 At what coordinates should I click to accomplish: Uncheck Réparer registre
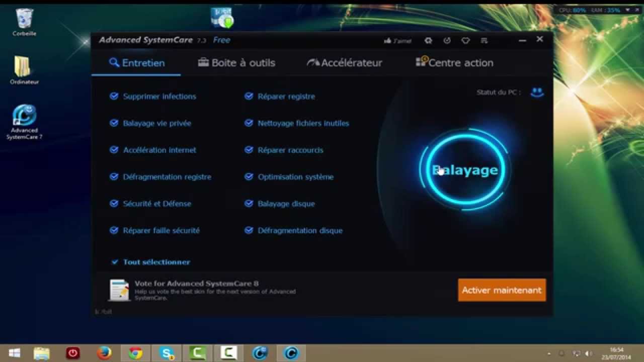[x=249, y=96]
